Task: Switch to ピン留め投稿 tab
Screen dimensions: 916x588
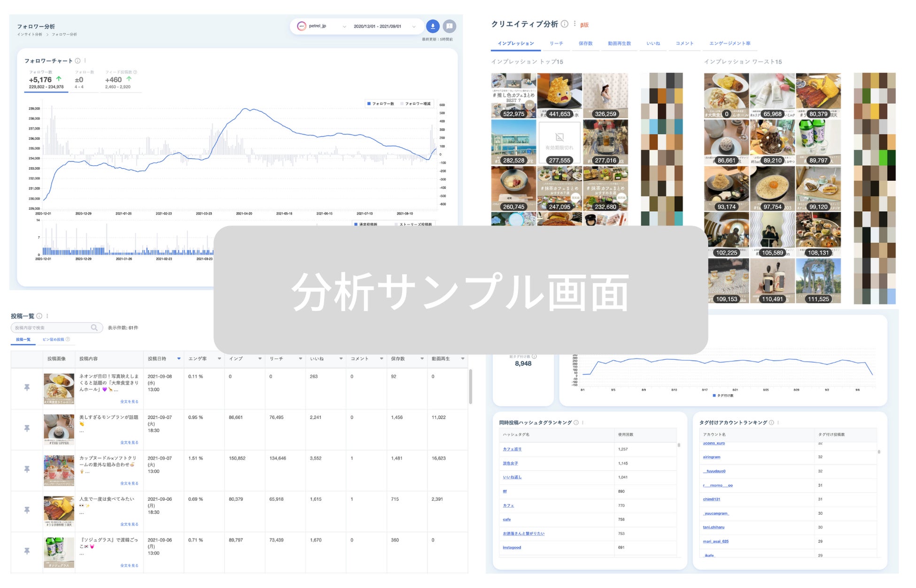Action: (54, 339)
